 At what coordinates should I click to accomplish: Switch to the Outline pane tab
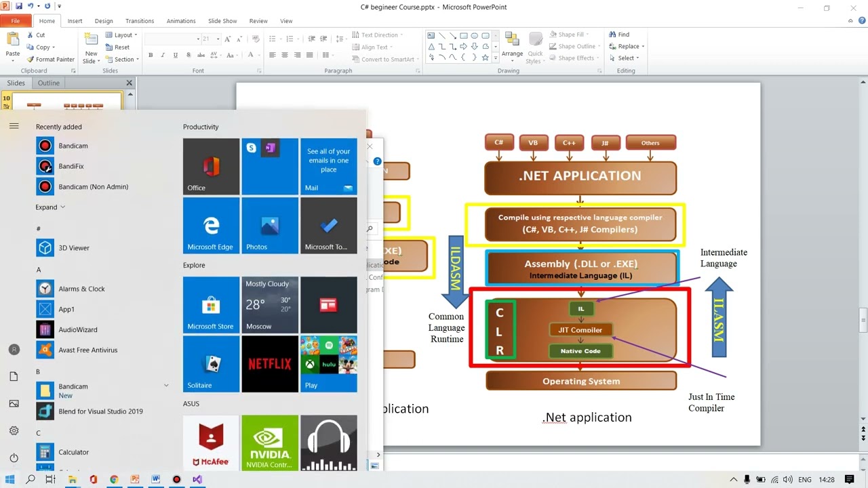(x=48, y=83)
